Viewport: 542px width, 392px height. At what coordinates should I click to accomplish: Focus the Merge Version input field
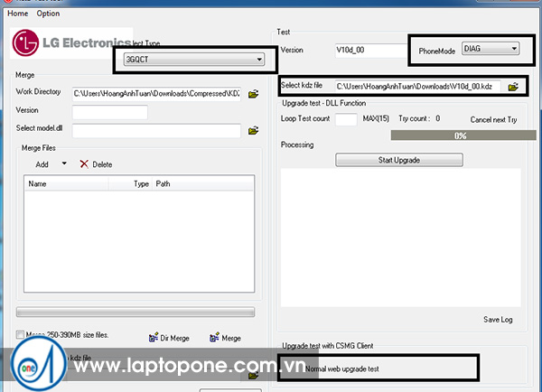110,112
